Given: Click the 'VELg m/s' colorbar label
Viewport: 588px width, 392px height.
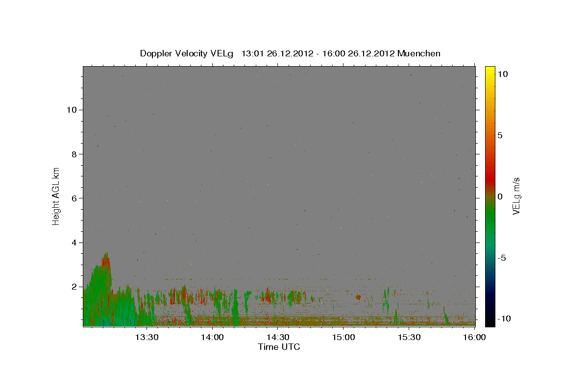Looking at the screenshot, I should tap(516, 196).
